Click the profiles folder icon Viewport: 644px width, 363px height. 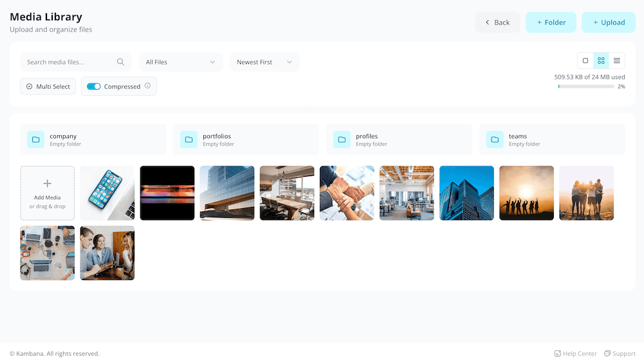click(342, 139)
